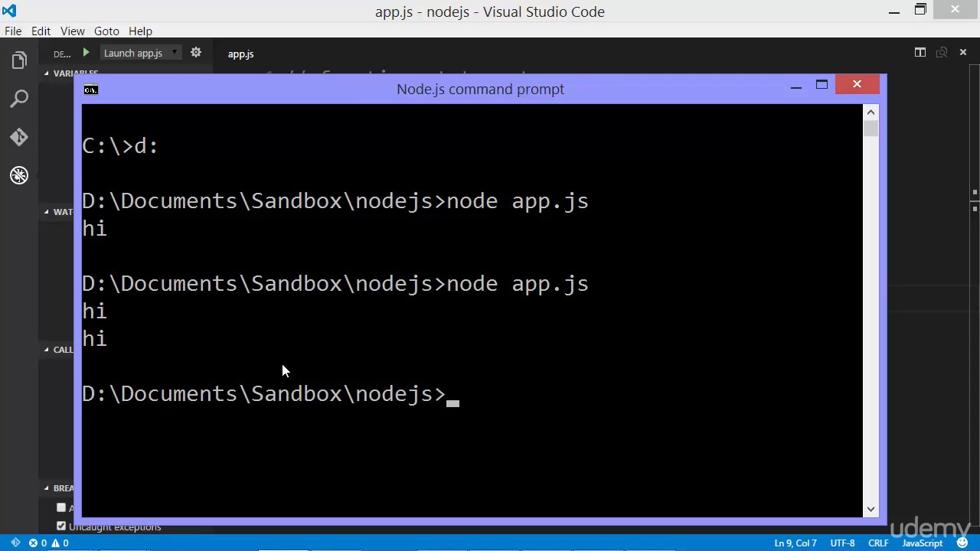This screenshot has height=551, width=980.
Task: Click the Visual Studio Code logo in title bar
Action: coord(9,11)
